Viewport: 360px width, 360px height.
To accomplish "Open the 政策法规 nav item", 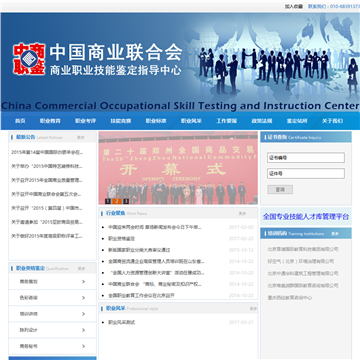I will click(262, 121).
